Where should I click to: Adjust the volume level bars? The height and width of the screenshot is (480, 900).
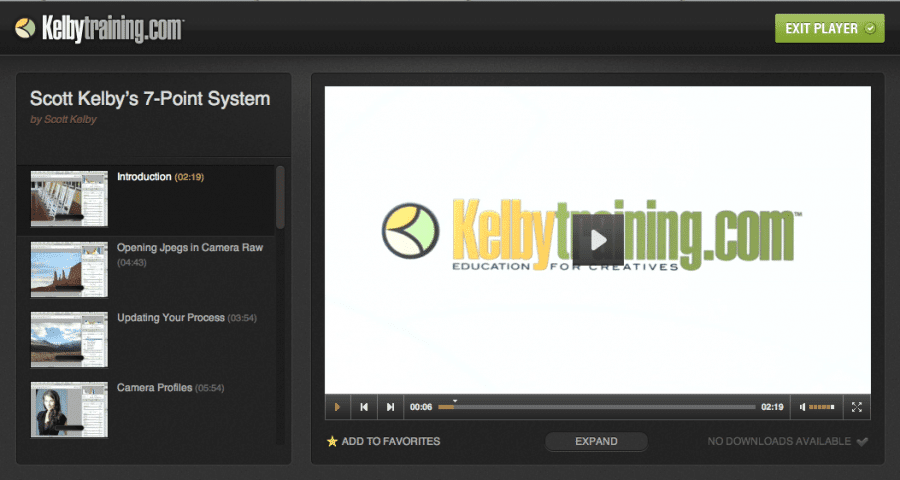[821, 407]
